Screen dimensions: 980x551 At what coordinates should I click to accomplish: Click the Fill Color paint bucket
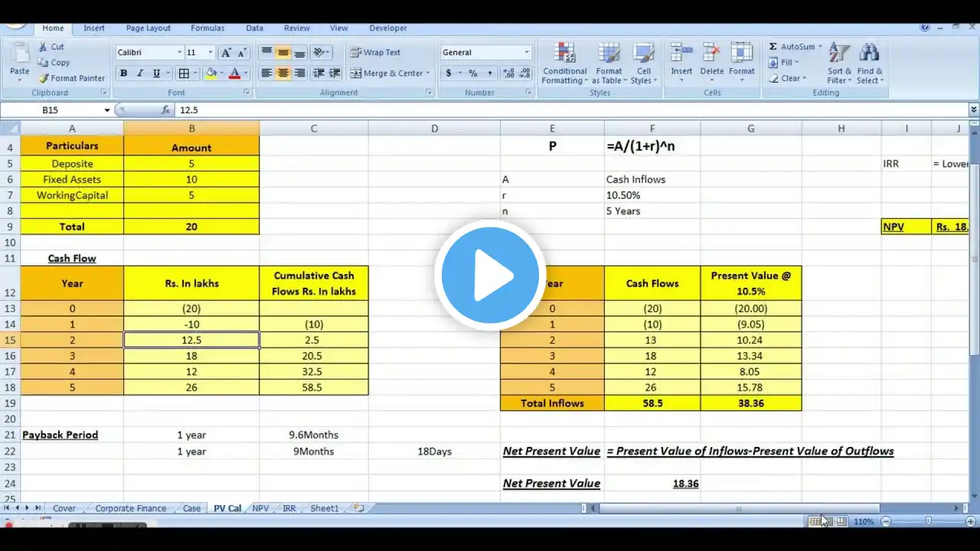click(211, 73)
